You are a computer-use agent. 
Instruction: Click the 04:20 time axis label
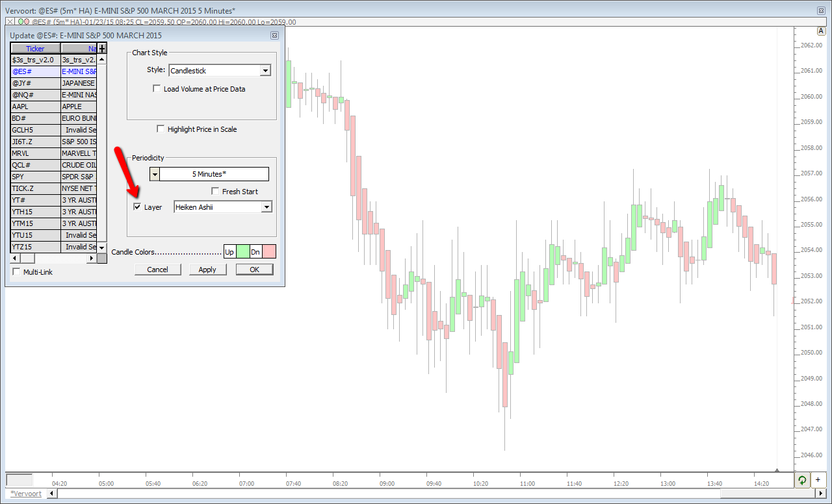pyautogui.click(x=60, y=484)
